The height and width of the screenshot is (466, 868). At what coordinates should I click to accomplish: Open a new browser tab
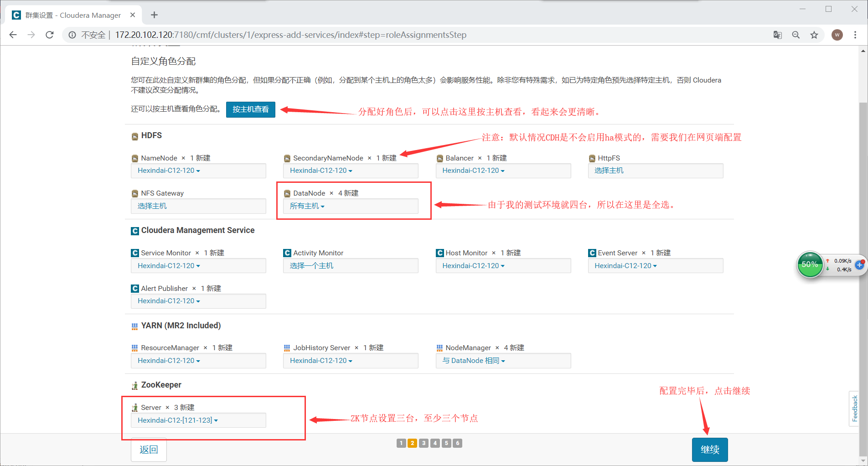tap(154, 15)
